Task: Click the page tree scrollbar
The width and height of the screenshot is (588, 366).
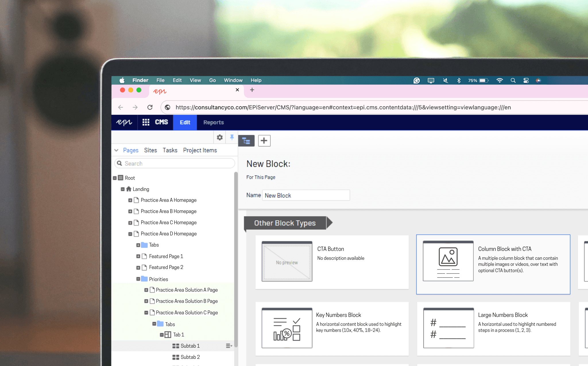Action: 236,260
